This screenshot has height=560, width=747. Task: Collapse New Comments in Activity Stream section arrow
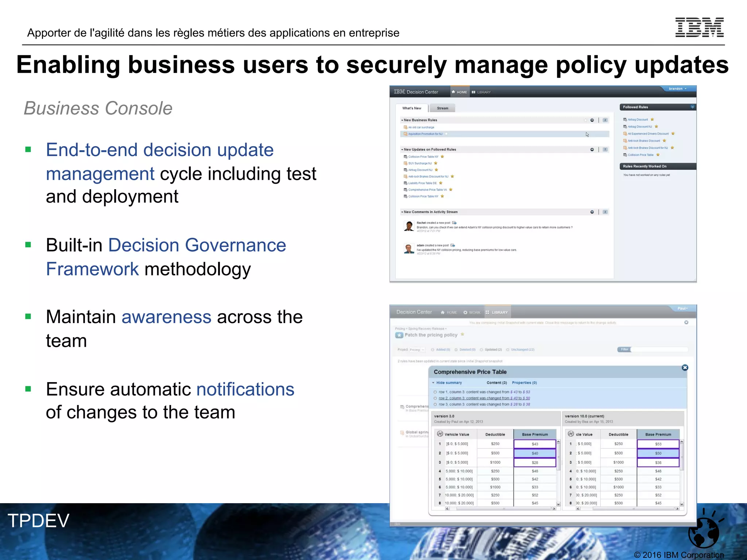tap(402, 212)
